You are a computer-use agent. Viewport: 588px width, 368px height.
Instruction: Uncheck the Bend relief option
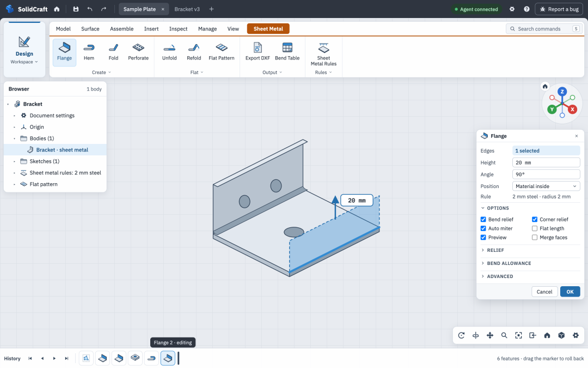point(483,219)
